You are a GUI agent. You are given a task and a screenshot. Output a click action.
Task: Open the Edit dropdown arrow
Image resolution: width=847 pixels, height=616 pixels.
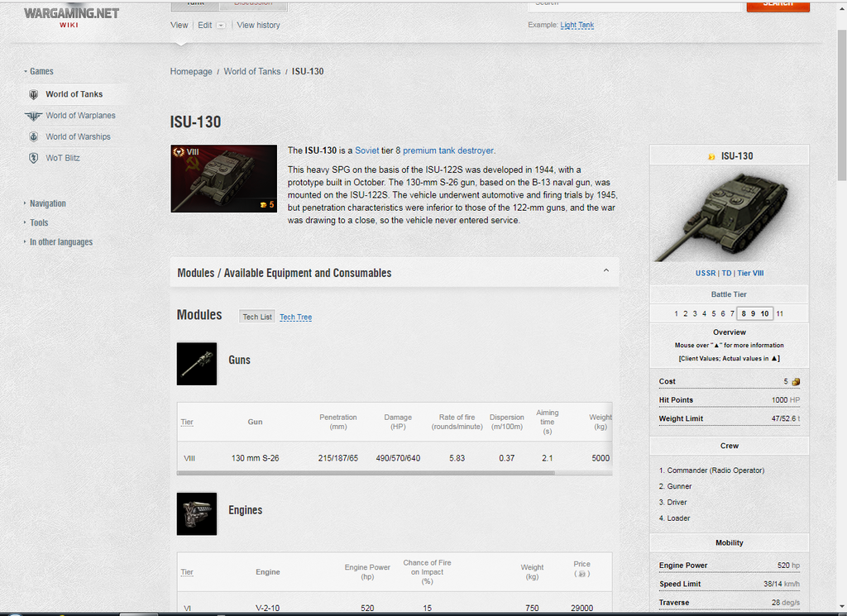coord(221,26)
